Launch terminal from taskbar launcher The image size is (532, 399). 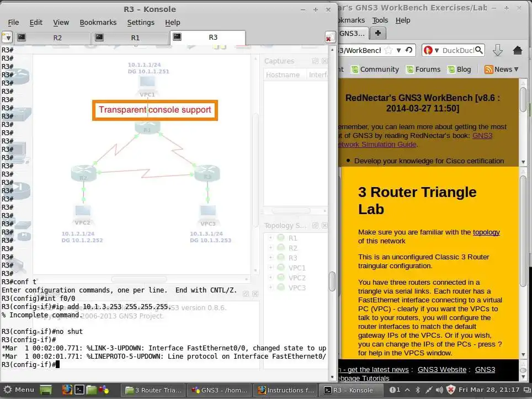point(79,390)
